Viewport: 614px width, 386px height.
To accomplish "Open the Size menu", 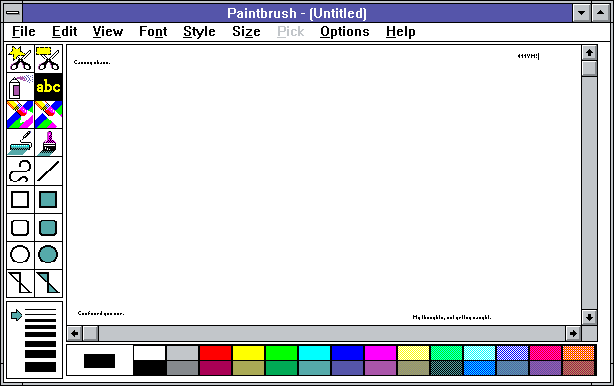I will [x=246, y=32].
